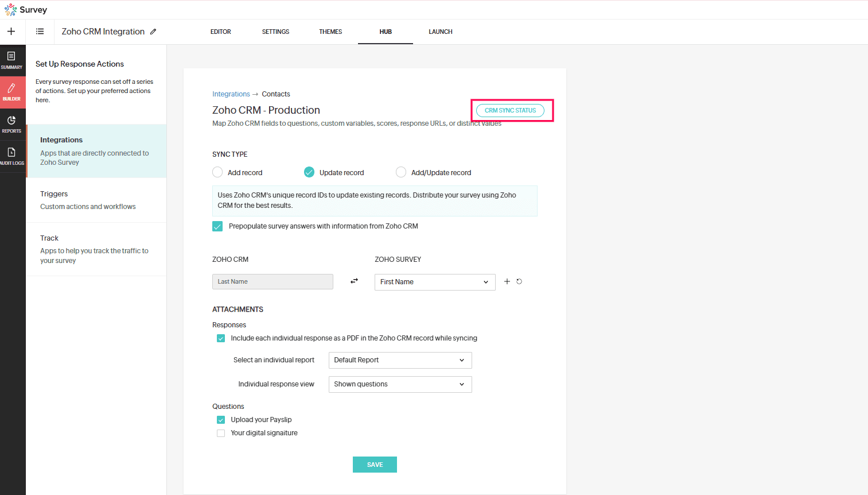Open the Reports sidebar icon
868x495 pixels.
click(x=11, y=125)
